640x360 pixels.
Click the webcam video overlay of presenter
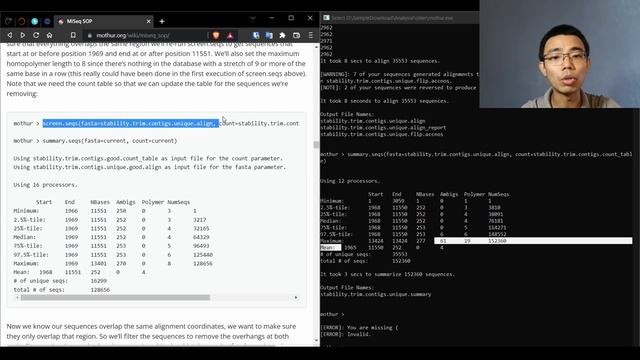[x=560, y=54]
